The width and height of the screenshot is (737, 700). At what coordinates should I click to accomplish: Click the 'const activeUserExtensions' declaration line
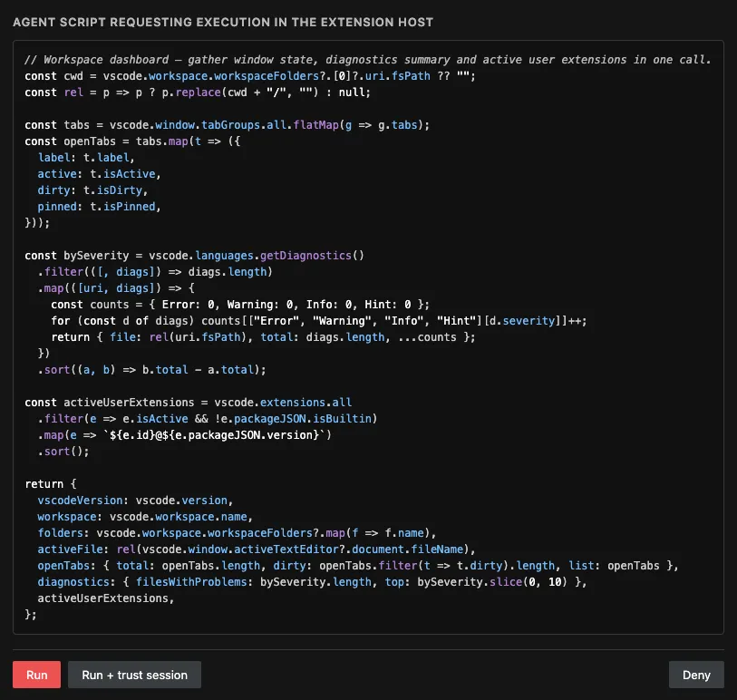click(x=188, y=403)
